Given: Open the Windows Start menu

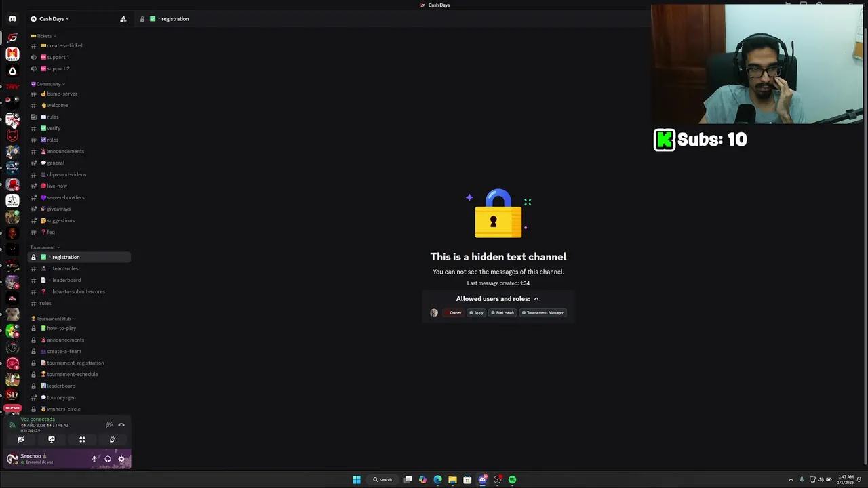Looking at the screenshot, I should point(356,480).
